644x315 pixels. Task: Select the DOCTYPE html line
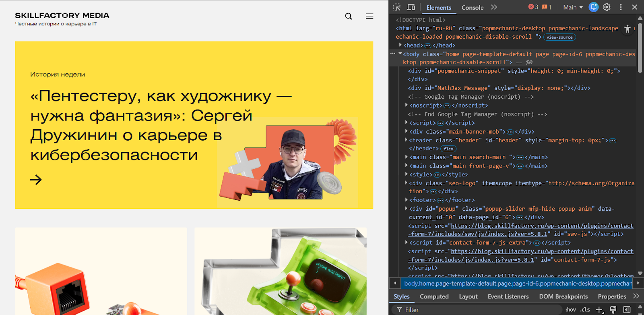click(421, 20)
